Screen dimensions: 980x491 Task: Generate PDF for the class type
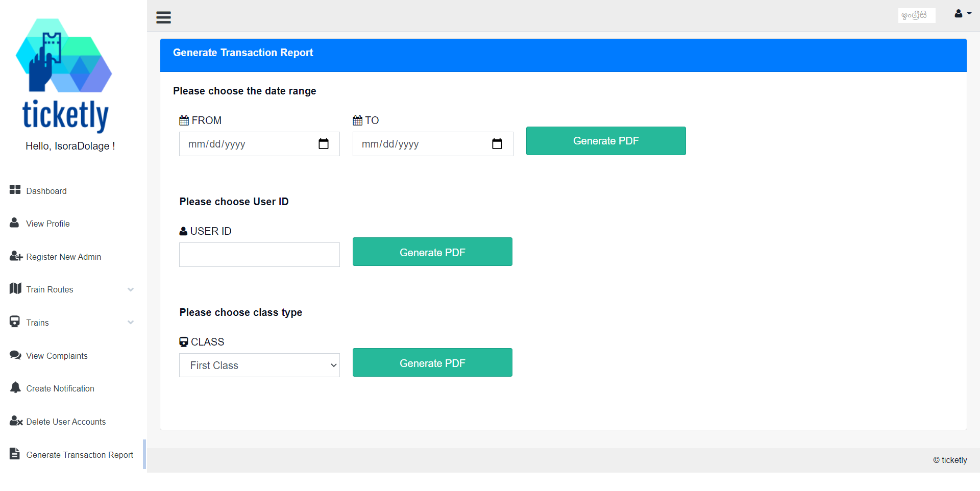[432, 362]
